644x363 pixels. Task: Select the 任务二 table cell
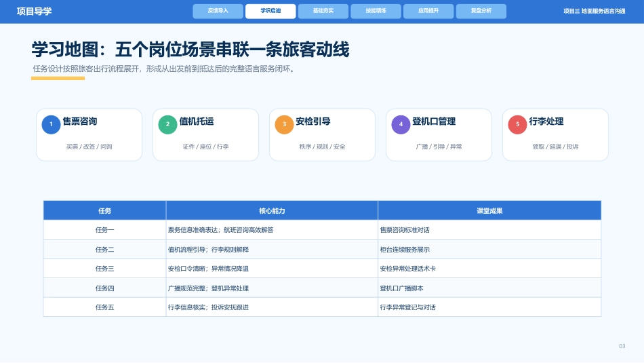(104, 249)
